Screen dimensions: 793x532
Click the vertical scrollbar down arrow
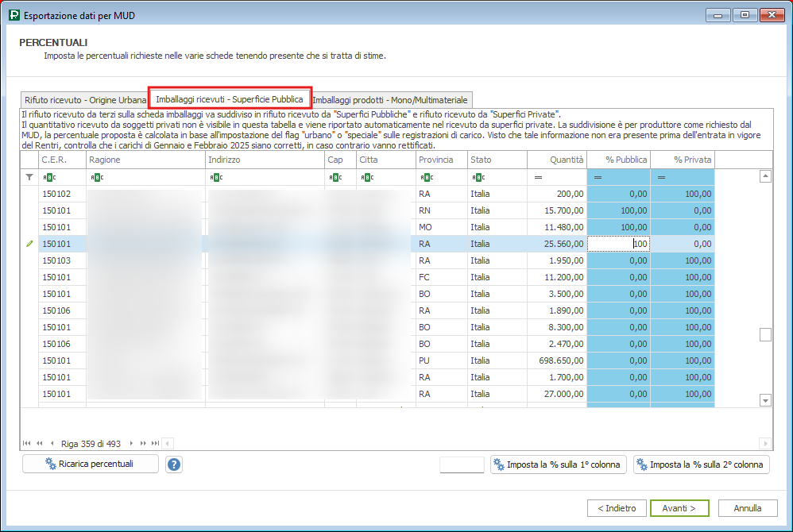tap(766, 400)
